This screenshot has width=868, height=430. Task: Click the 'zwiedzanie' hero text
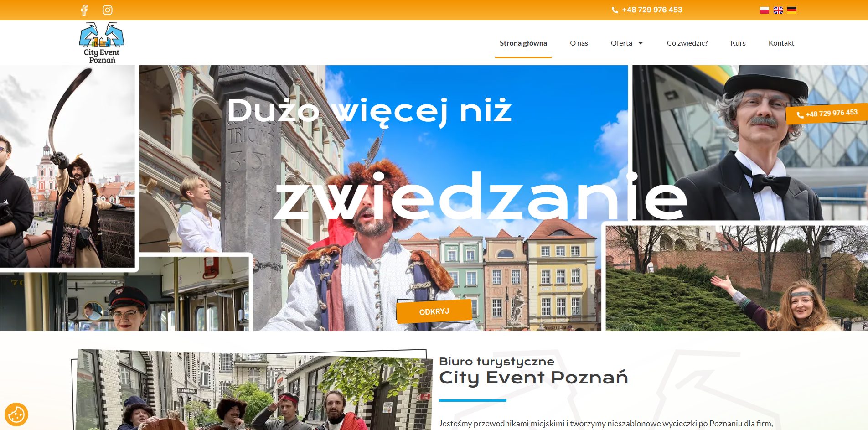[481, 196]
